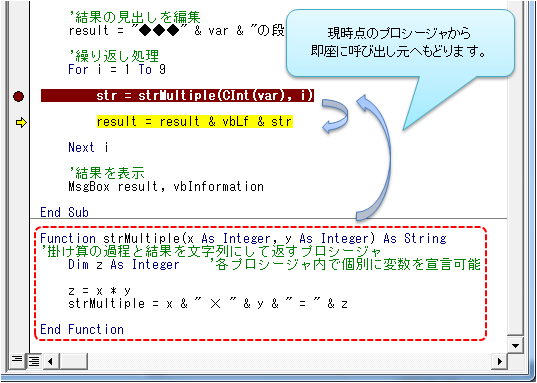
Task: Click the yellow execution pointer arrow in the margin
Action: click(x=21, y=122)
